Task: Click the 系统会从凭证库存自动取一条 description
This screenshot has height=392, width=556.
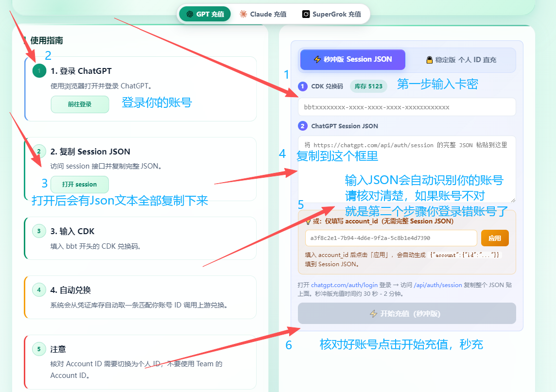Action: point(139,305)
